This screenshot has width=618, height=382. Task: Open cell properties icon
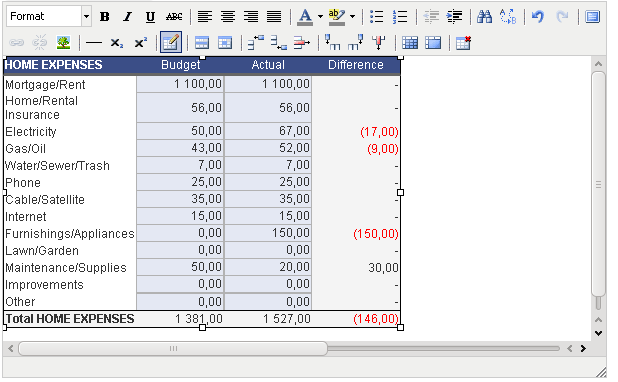click(x=225, y=43)
